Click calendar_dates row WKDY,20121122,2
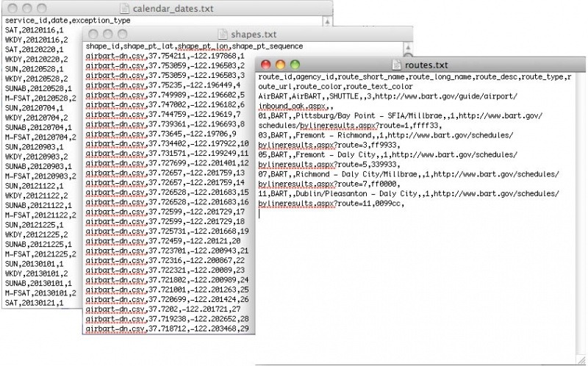 pos(36,195)
